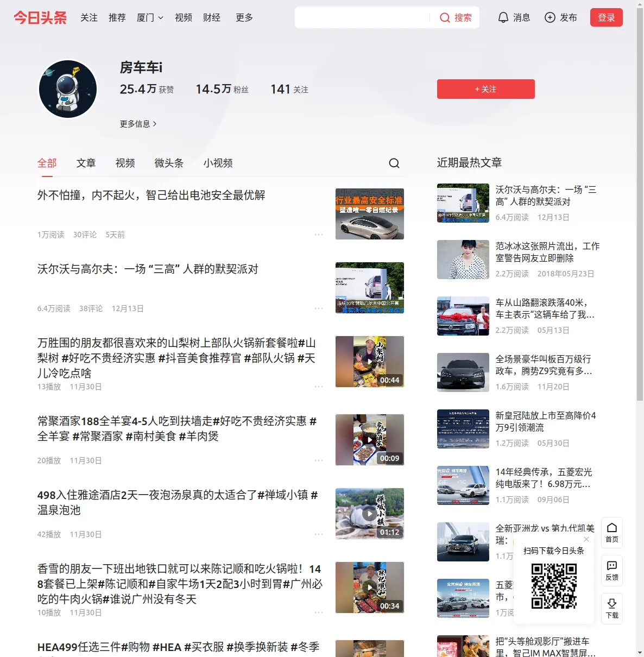This screenshot has height=657, width=644.
Task: Click the header search input field
Action: coord(362,17)
